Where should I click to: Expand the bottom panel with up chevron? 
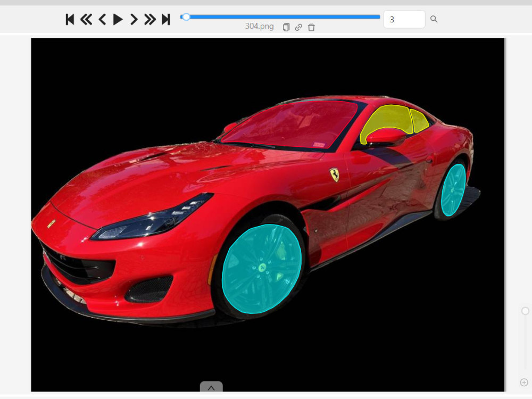[211, 387]
